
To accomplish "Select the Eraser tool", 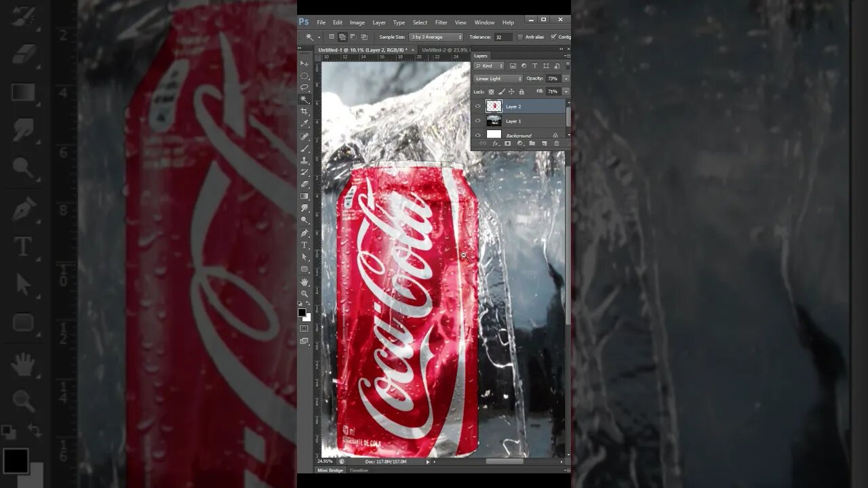I will 304,184.
